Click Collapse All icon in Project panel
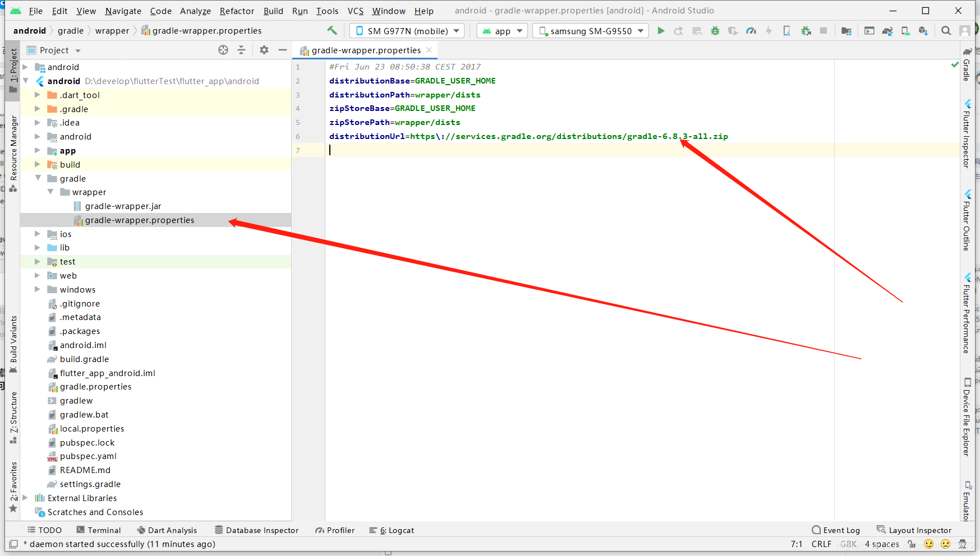 (241, 50)
